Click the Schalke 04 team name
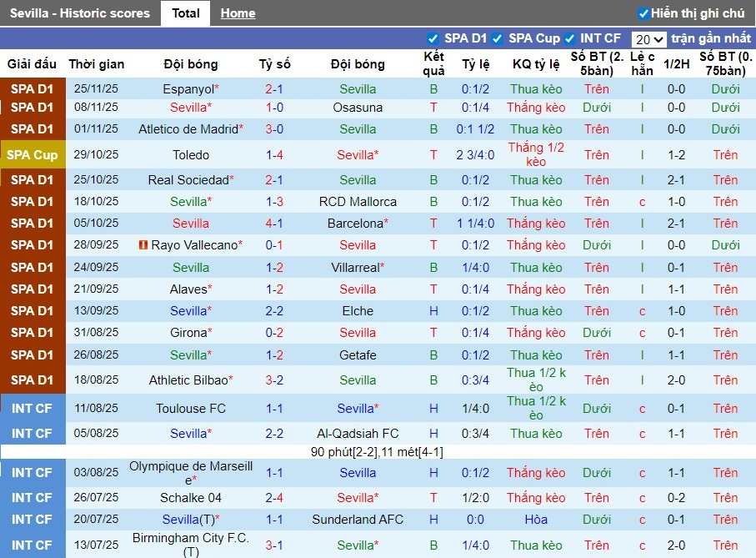Screen dimensions: 756x558 coord(191,498)
